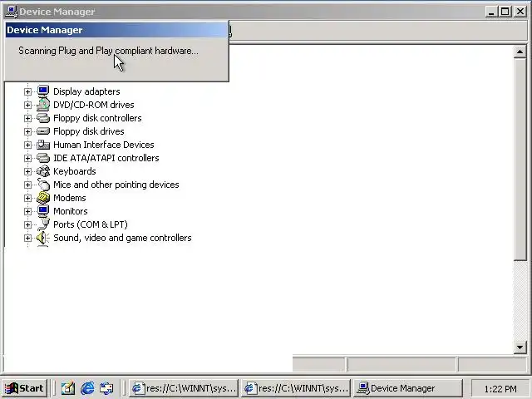Expand the Display adapters node
This screenshot has width=532, height=399.
(x=27, y=91)
